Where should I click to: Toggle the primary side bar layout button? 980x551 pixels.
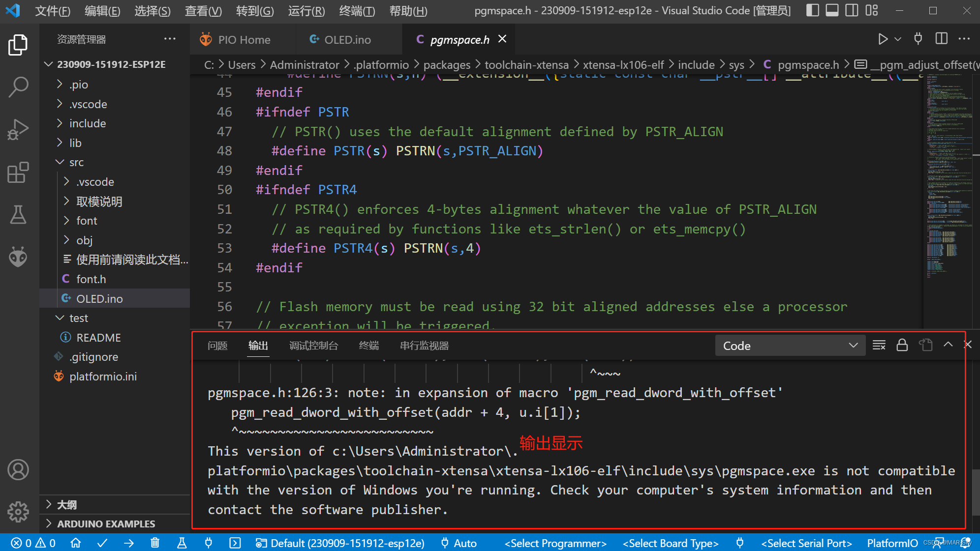tap(813, 10)
